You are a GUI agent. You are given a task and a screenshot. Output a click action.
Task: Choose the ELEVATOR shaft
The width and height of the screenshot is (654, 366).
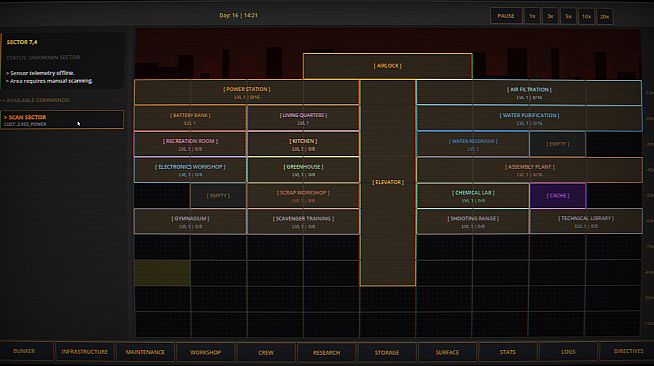click(388, 183)
